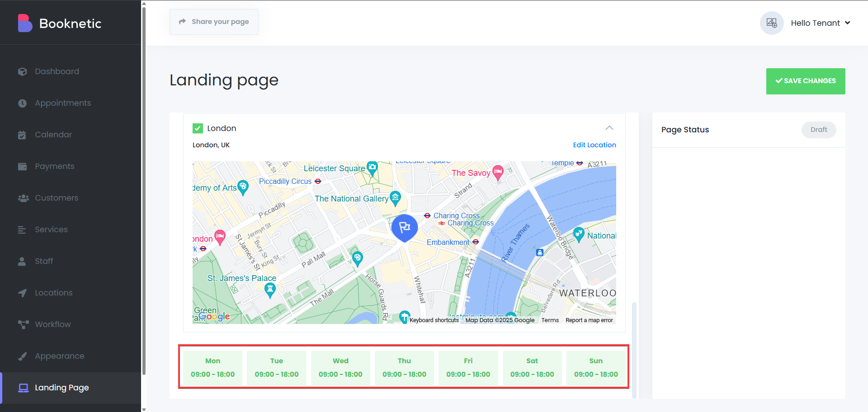Screen dimensions: 868x412
Task: Click the Appearance brush icon
Action: click(x=22, y=356)
